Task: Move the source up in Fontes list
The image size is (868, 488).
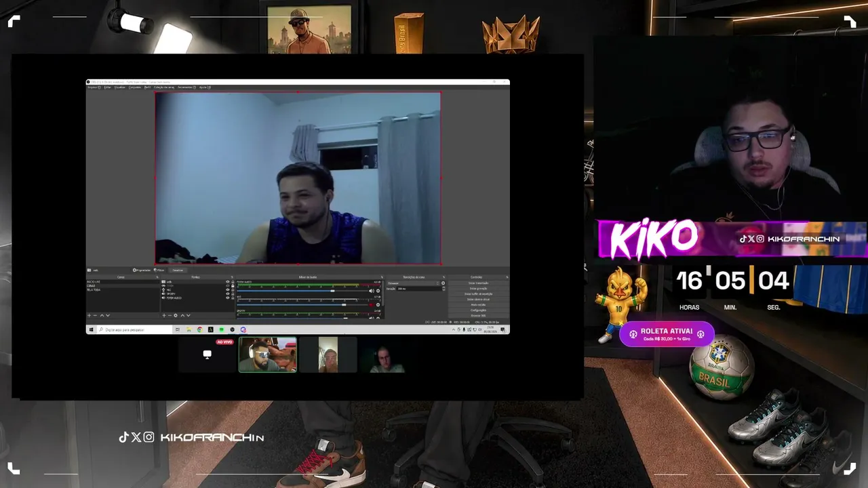Action: click(x=182, y=315)
